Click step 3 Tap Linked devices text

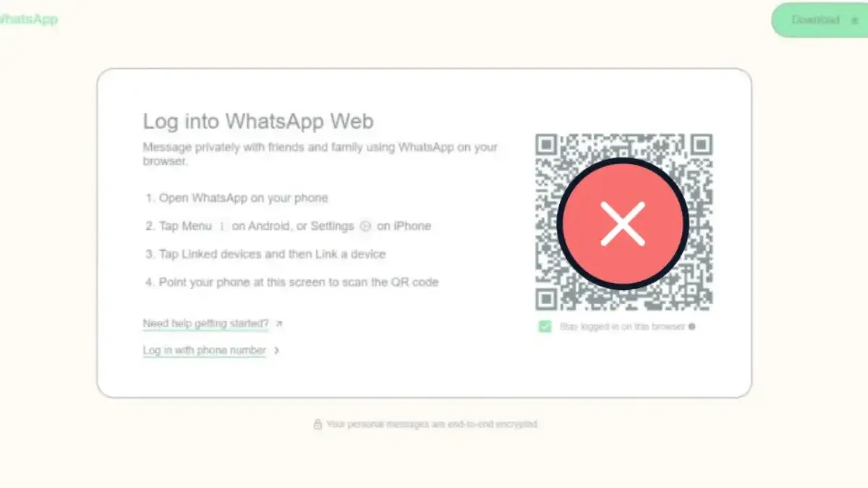[272, 254]
